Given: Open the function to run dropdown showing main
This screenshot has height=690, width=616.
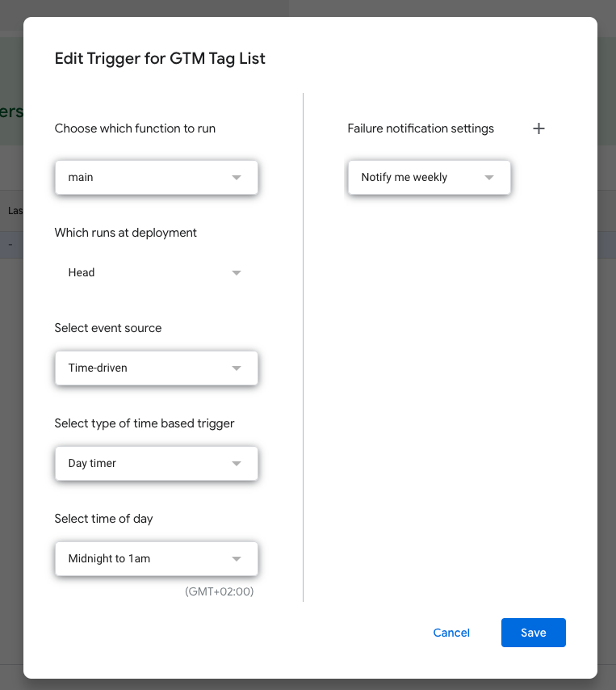Looking at the screenshot, I should pos(145,178).
